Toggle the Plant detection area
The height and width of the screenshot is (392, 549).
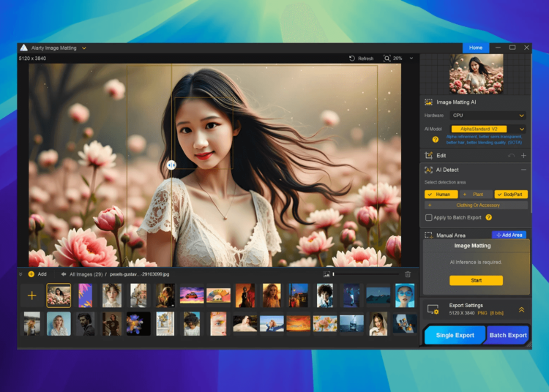tap(476, 195)
